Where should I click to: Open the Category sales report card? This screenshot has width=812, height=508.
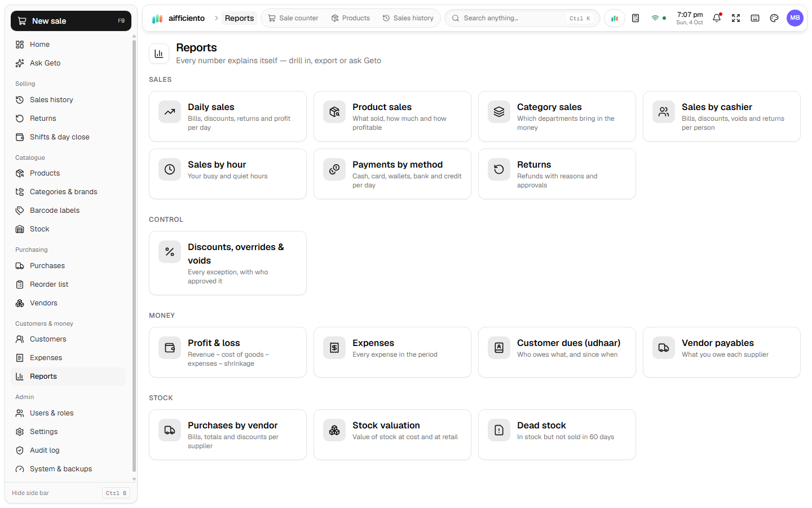[557, 116]
